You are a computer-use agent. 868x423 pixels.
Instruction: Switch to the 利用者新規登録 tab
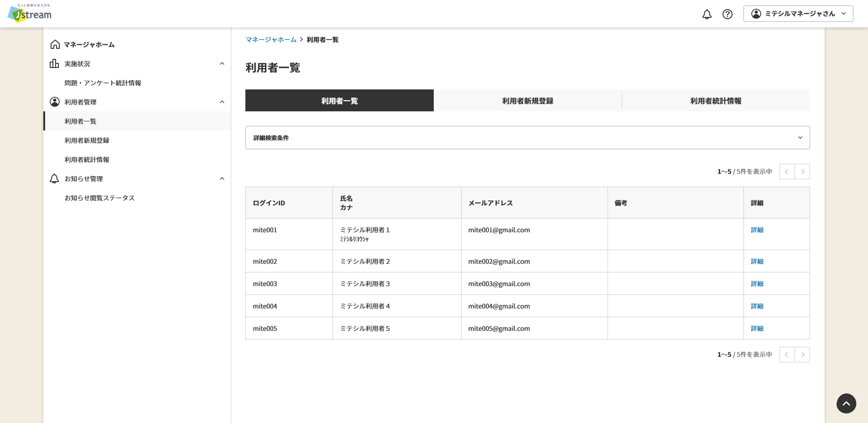click(x=528, y=100)
